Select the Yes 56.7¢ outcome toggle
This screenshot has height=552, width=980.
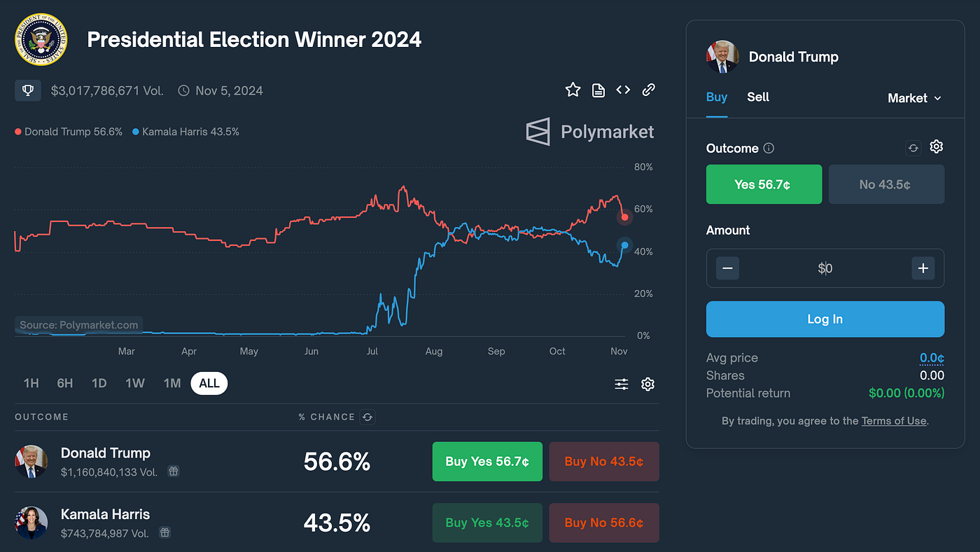point(764,184)
